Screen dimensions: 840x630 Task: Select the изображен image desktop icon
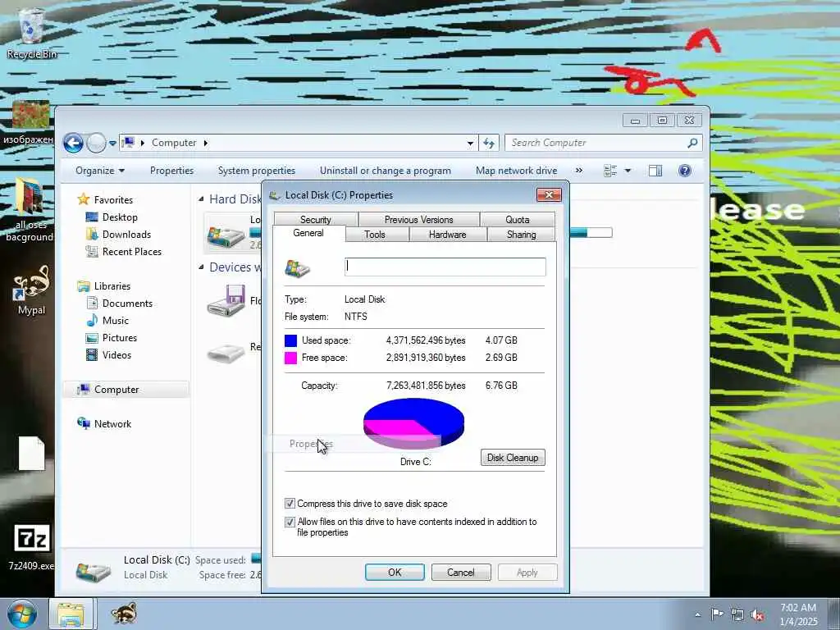pyautogui.click(x=29, y=122)
